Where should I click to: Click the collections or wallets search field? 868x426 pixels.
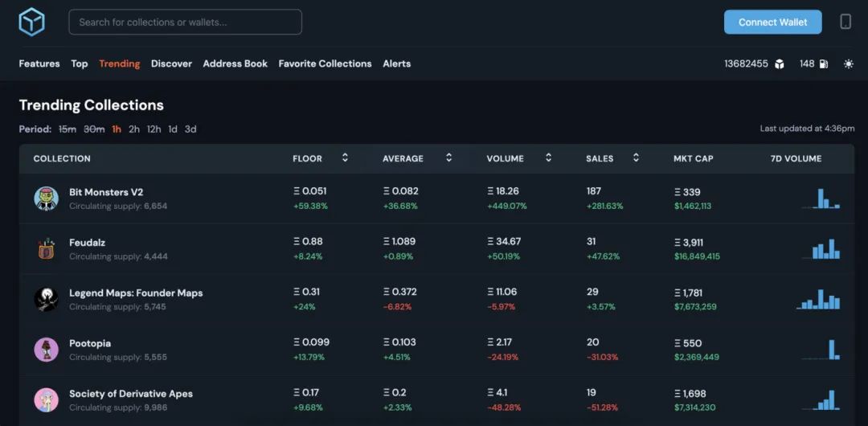[x=186, y=23]
